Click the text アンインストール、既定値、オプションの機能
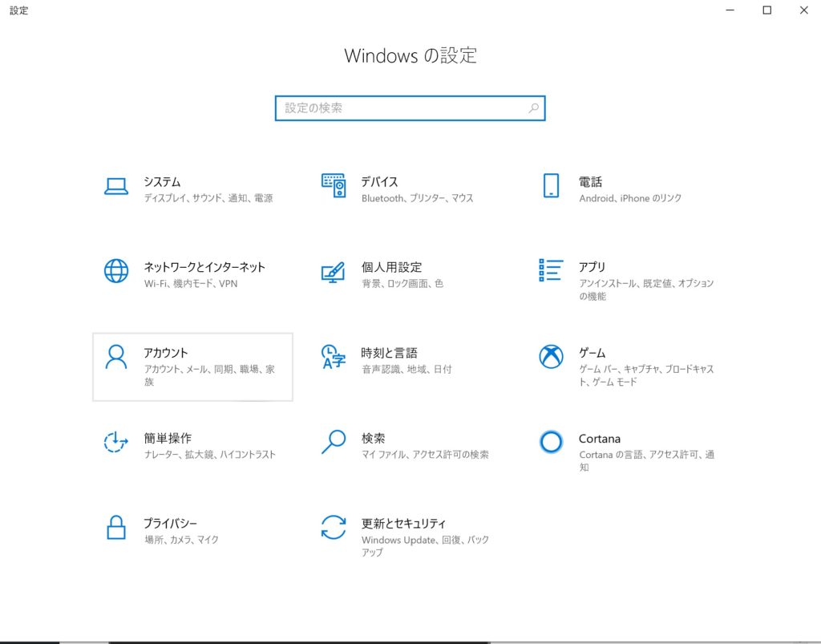This screenshot has width=821, height=644. (x=646, y=290)
